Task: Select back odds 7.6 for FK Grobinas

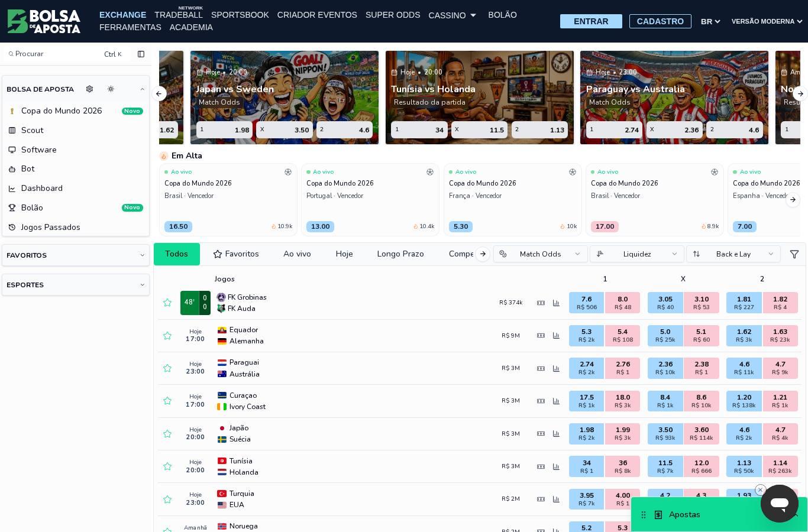Action: (586, 303)
